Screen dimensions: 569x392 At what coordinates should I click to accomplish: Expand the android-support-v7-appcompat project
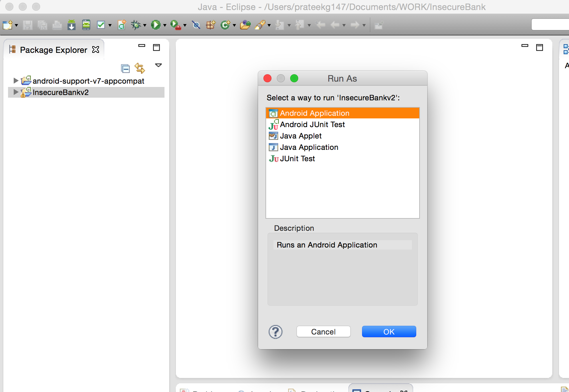[x=16, y=81]
